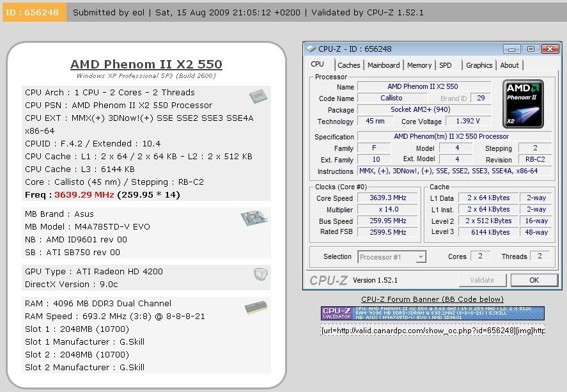Click the CPU chip icon beside CPU Arch
567x392 pixels.
coord(258,95)
